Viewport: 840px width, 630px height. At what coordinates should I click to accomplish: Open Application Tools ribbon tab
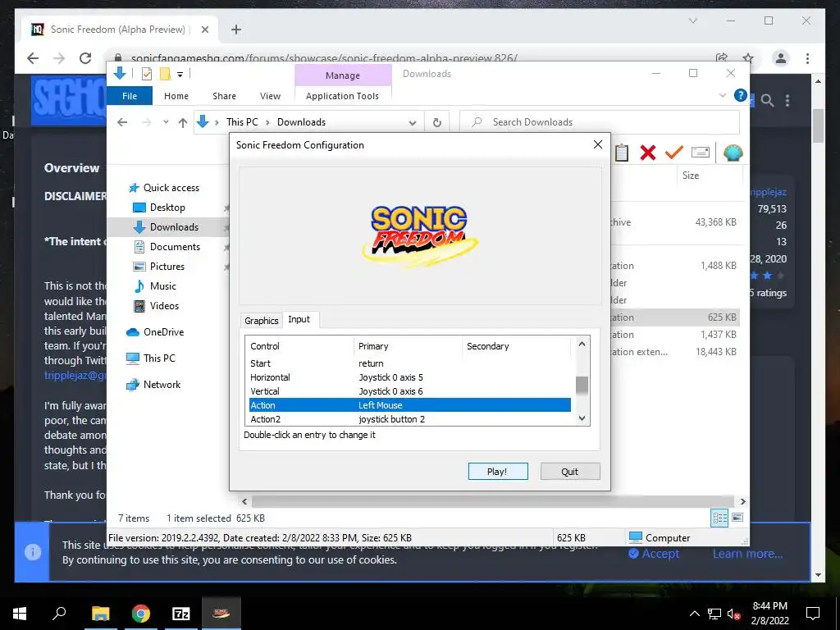342,96
